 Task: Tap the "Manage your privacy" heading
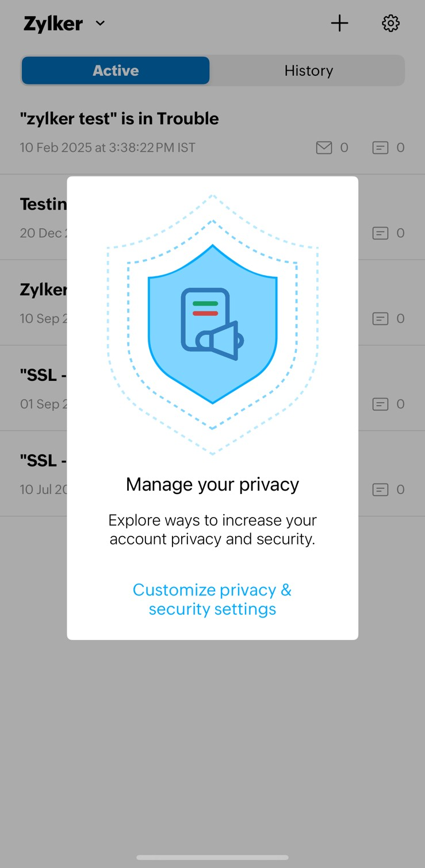pos(212,484)
